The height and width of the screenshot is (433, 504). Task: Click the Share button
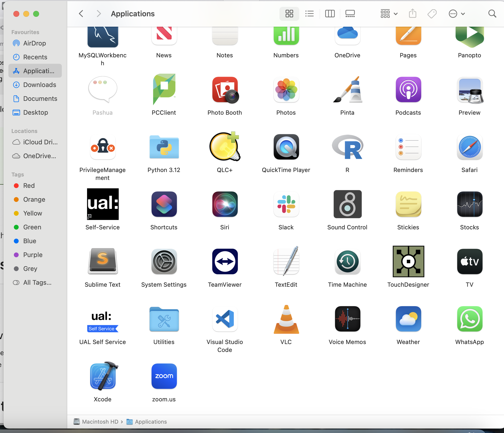click(x=412, y=14)
